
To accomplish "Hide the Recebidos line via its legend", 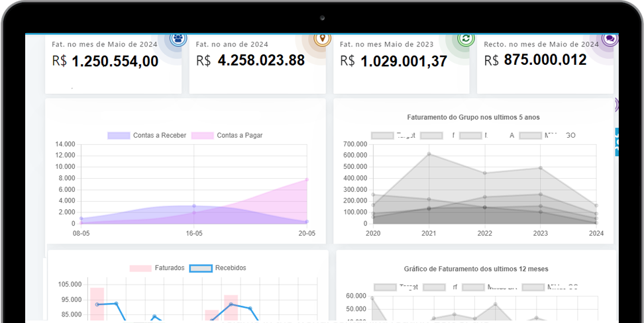I will (218, 268).
